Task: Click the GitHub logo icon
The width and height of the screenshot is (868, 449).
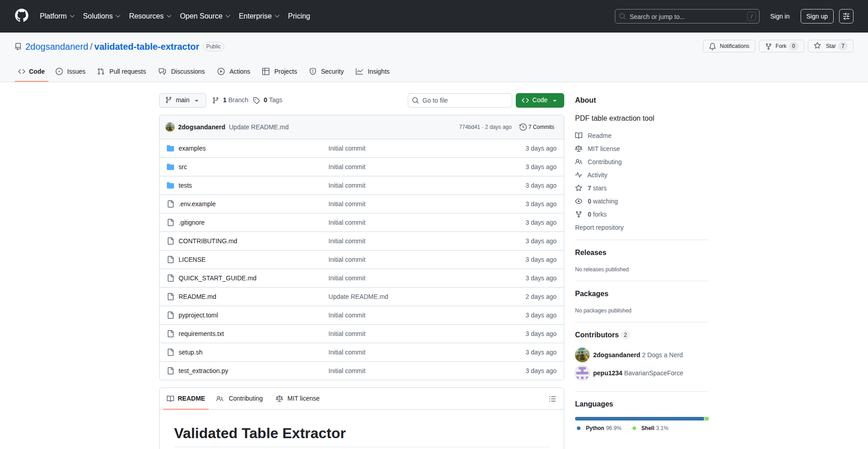Action: 22,16
